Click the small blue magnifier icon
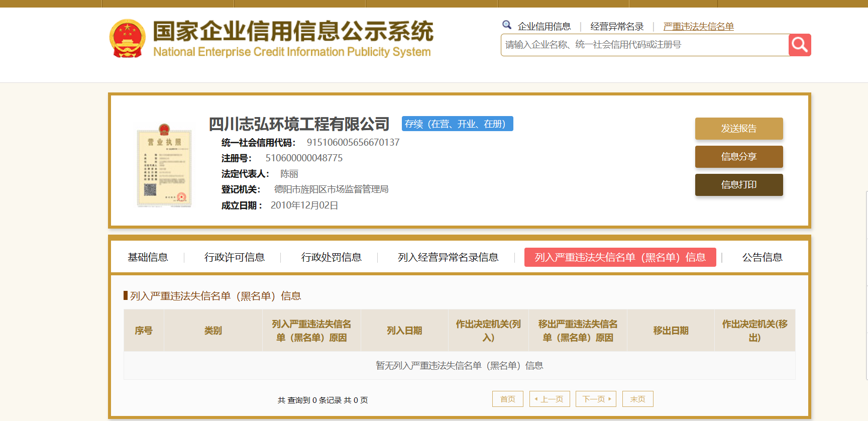The image size is (868, 421). (507, 25)
